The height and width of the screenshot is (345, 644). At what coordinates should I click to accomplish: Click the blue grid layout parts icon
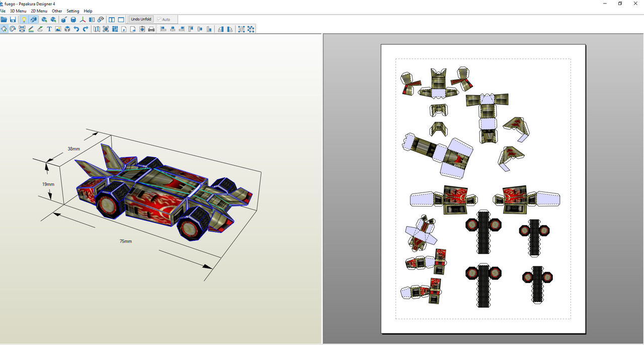click(115, 29)
